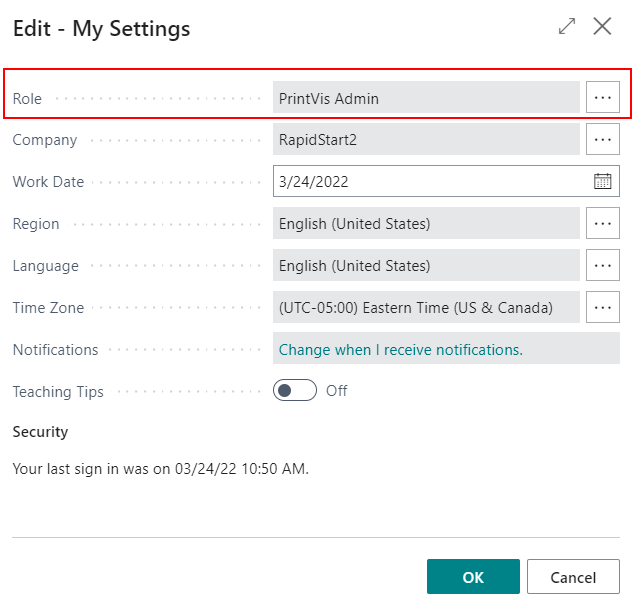Image resolution: width=637 pixels, height=605 pixels.
Task: Select the Region field English (United States)
Action: [x=426, y=223]
